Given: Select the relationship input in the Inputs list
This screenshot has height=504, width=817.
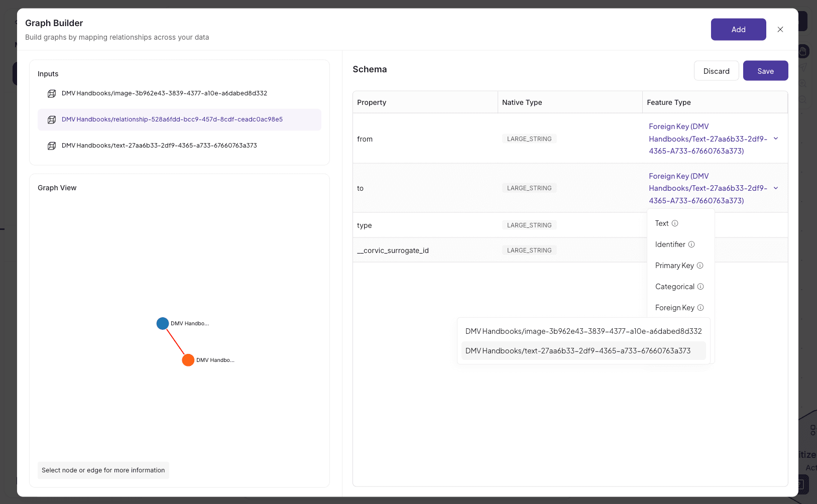Looking at the screenshot, I should [x=171, y=119].
